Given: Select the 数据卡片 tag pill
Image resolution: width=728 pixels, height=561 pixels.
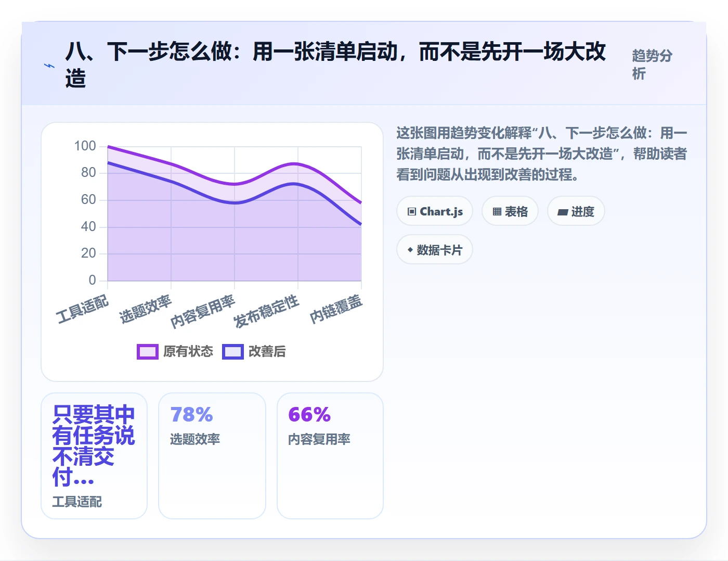Looking at the screenshot, I should (x=435, y=250).
